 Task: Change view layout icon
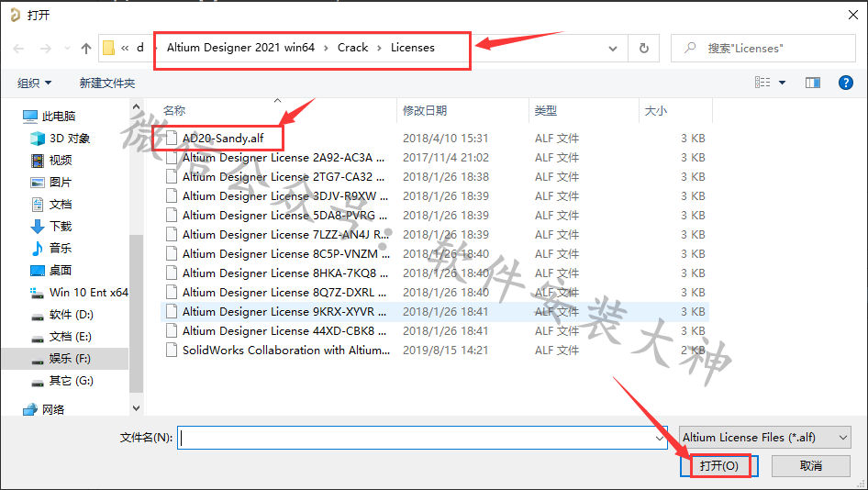762,83
